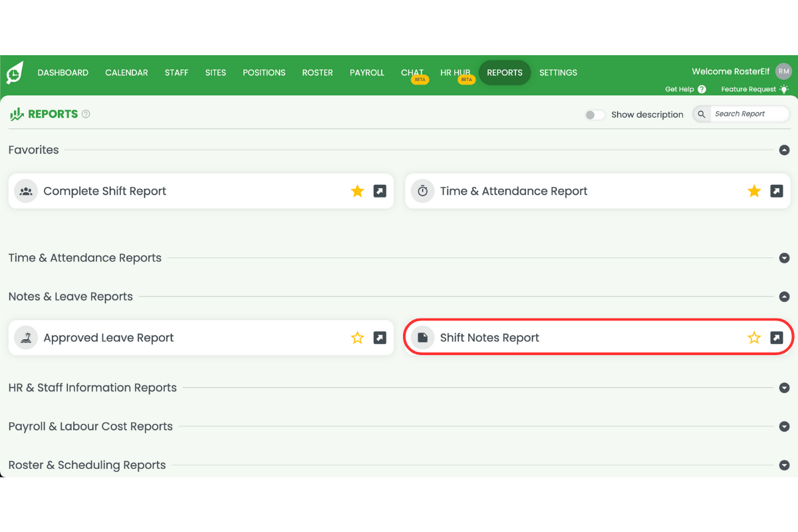Click the document icon on Shift Notes Report
The width and height of the screenshot is (798, 532).
point(422,337)
